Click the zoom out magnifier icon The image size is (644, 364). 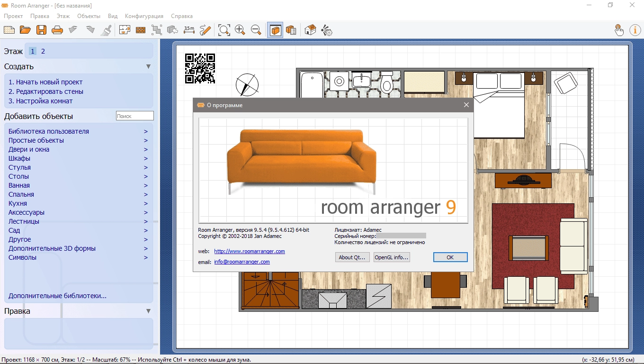point(256,30)
